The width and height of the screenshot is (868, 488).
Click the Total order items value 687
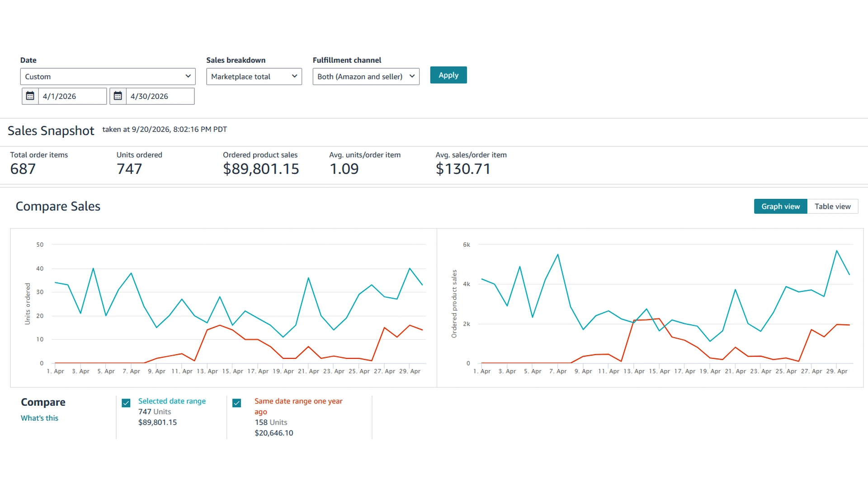click(23, 169)
